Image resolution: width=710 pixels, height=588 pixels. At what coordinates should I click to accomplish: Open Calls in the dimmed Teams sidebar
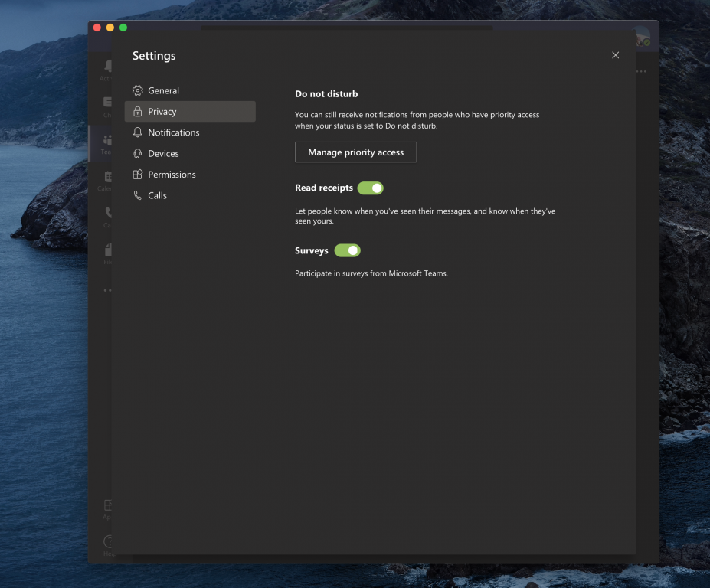point(108,217)
